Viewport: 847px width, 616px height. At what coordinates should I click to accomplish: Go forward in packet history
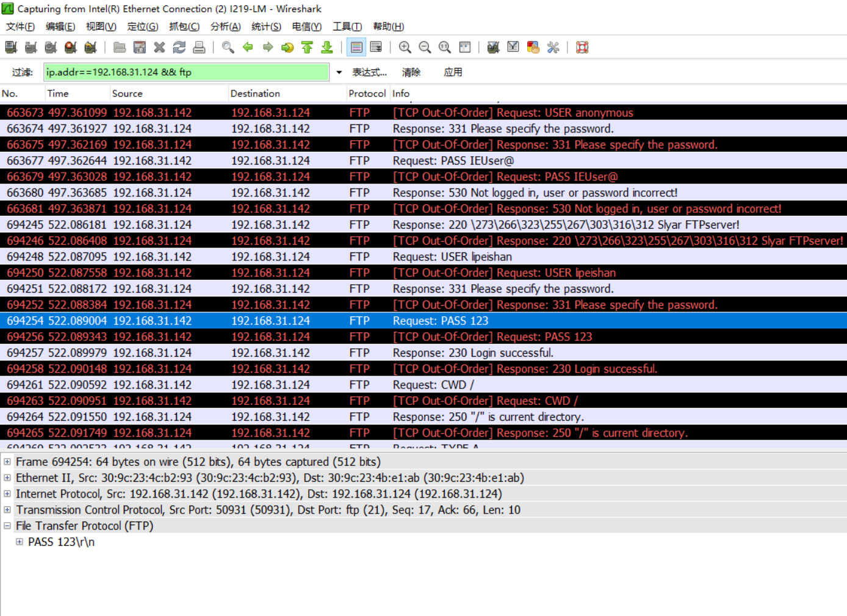[267, 48]
